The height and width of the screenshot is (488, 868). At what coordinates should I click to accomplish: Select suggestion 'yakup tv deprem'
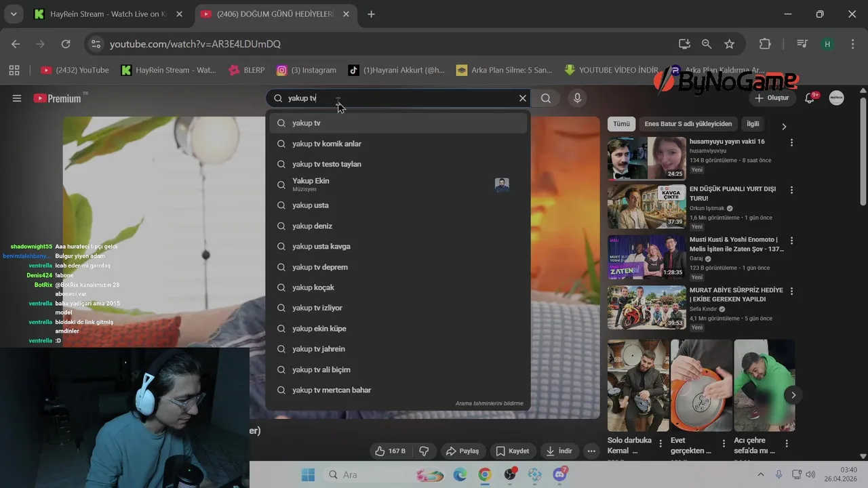coord(398,267)
